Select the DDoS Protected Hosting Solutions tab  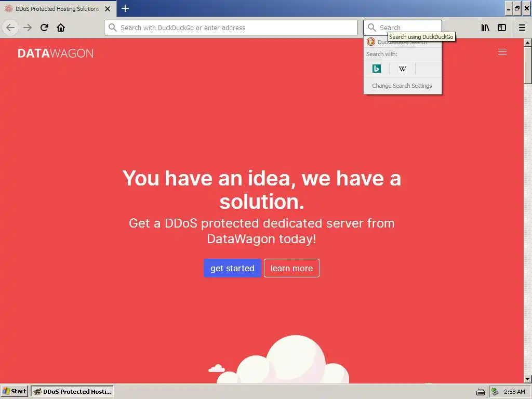click(x=58, y=9)
